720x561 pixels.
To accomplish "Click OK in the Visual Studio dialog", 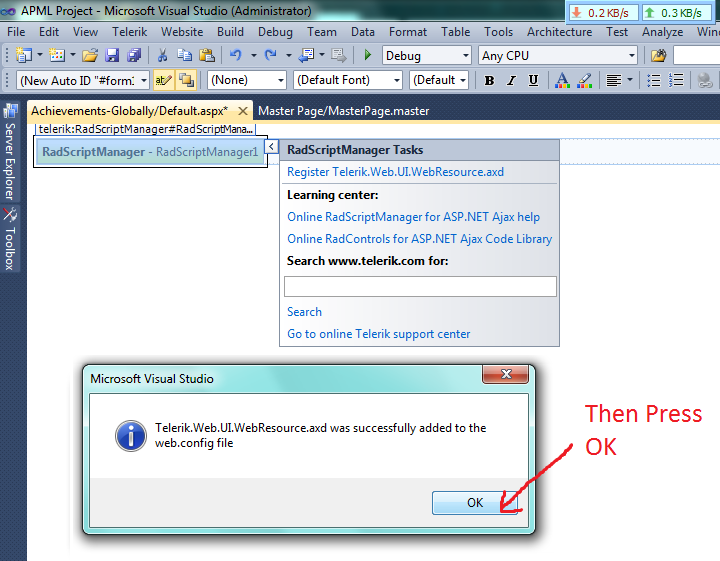I will (x=474, y=503).
